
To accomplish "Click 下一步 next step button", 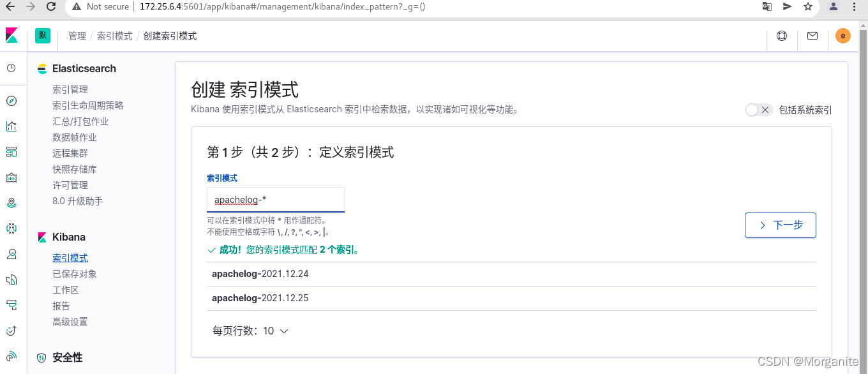I will 781,225.
